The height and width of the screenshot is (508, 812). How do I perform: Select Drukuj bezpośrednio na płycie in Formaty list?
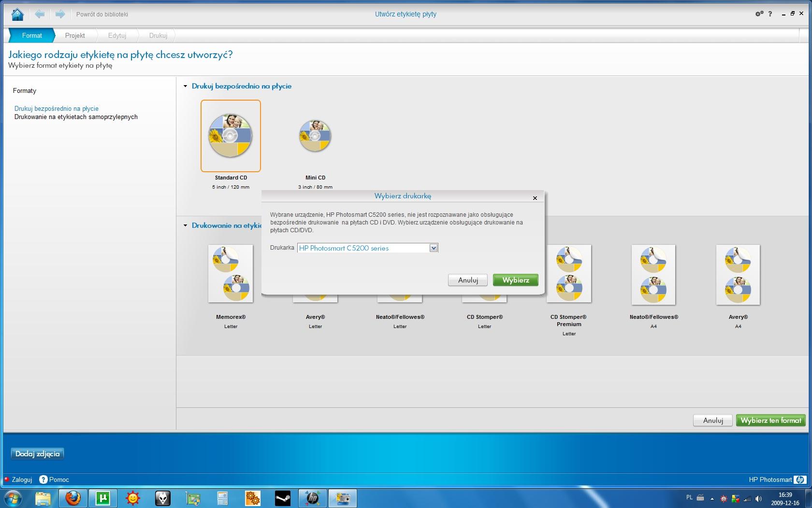57,108
